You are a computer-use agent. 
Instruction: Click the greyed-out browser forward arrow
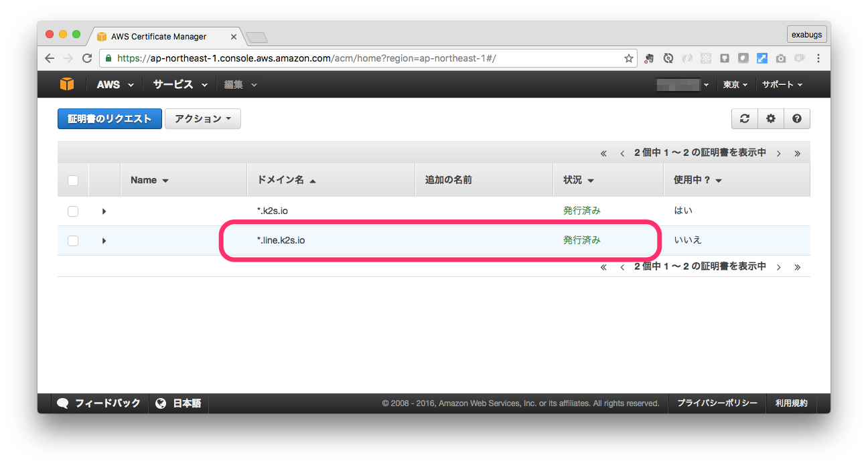click(x=68, y=58)
